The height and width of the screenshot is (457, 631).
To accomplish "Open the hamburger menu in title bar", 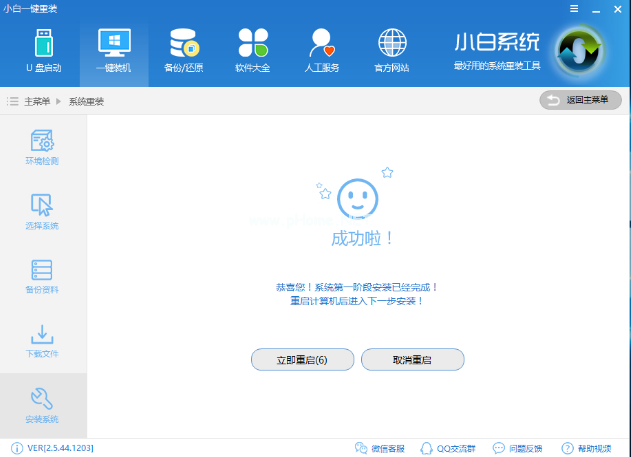I will tap(574, 8).
